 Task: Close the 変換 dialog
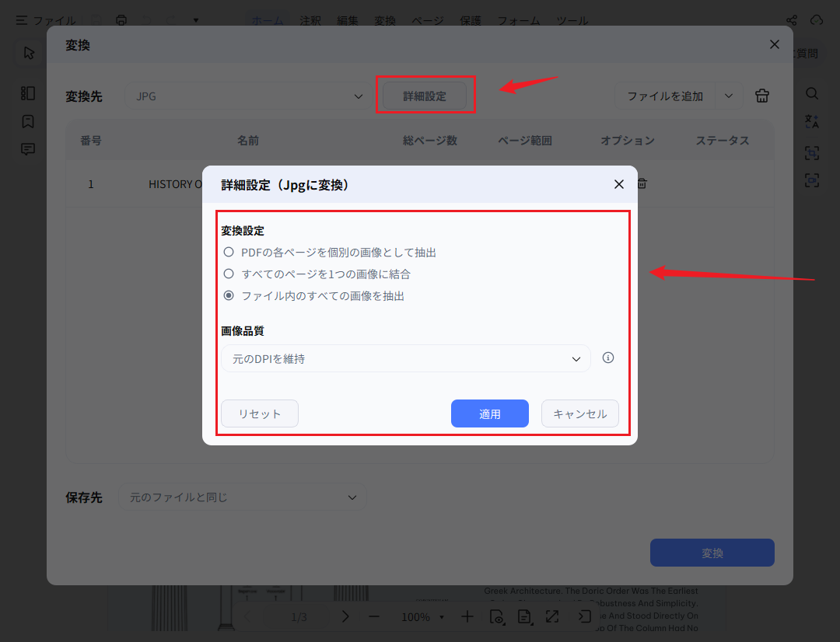(x=774, y=44)
